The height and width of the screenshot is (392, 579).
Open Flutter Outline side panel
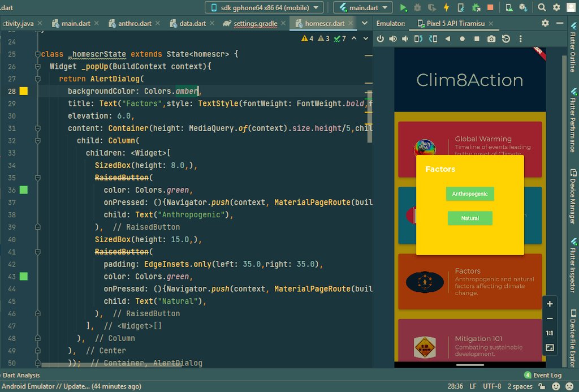573,47
